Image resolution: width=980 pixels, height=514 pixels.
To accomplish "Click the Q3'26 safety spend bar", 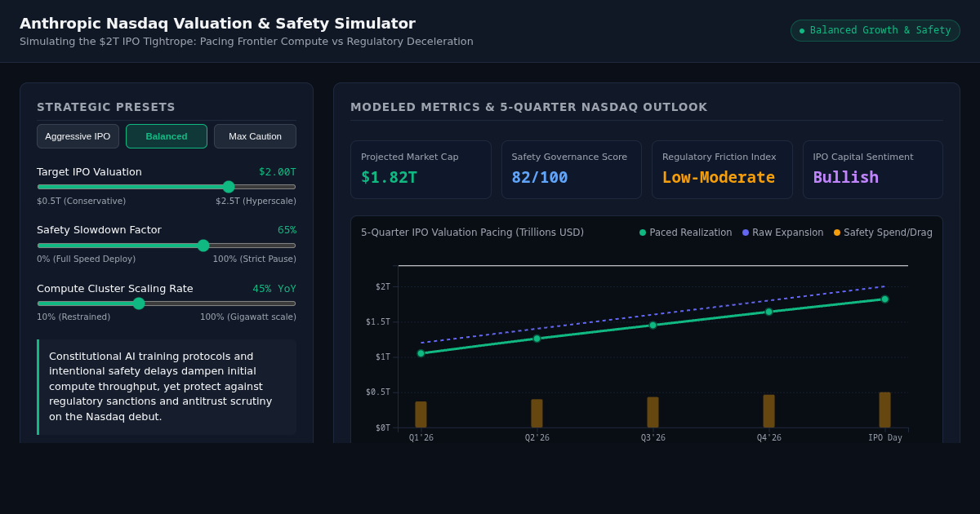I will (653, 412).
